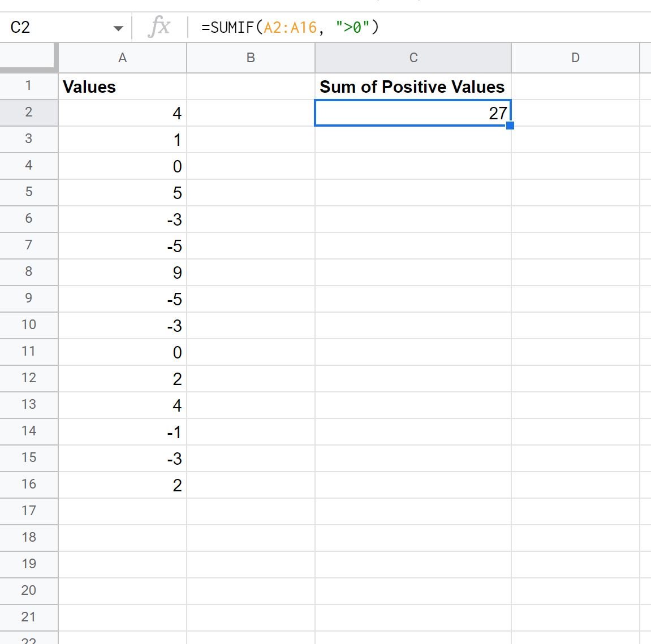This screenshot has height=644, width=651.
Task: Select row 14 header
Action: point(29,431)
